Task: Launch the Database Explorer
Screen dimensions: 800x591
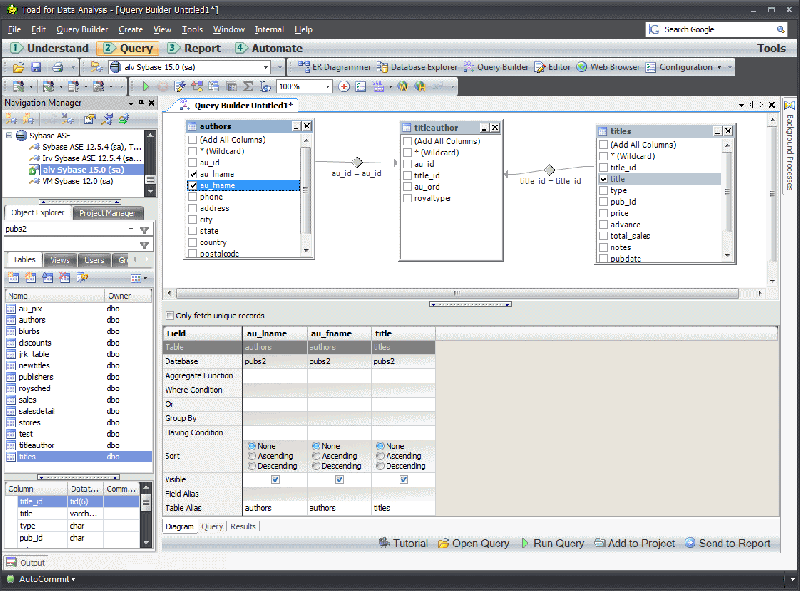Action: pos(420,67)
